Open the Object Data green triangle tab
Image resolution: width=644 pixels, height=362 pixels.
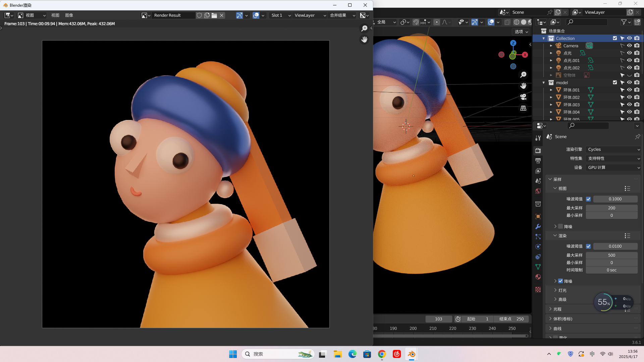pyautogui.click(x=538, y=267)
